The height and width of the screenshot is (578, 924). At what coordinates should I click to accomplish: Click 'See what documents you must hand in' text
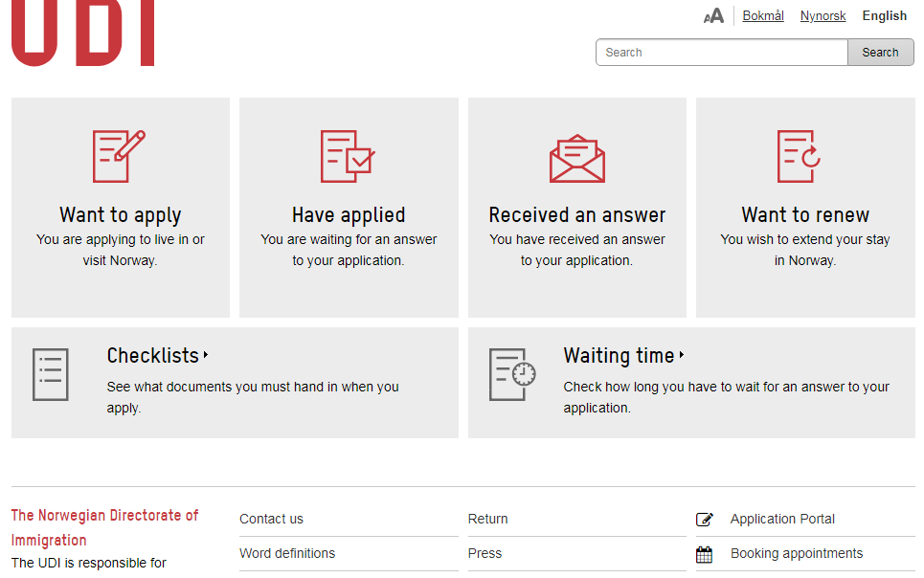pos(253,397)
